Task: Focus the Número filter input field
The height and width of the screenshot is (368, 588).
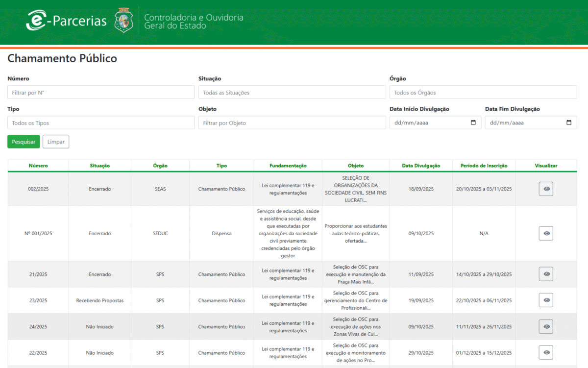Action: coord(101,93)
